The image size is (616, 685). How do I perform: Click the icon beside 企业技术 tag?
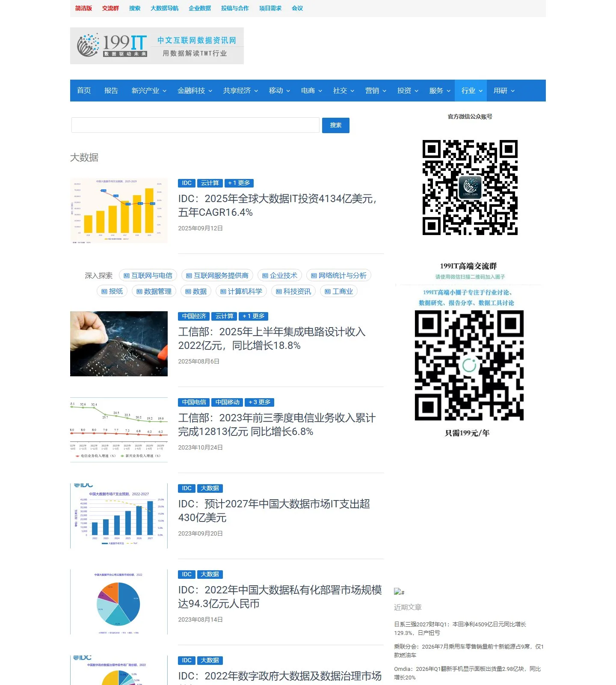click(265, 276)
